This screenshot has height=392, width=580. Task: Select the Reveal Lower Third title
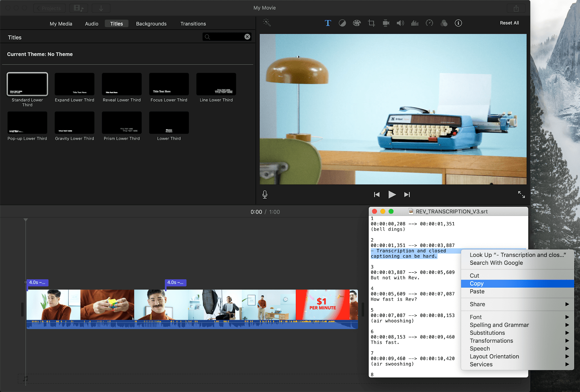pyautogui.click(x=122, y=84)
